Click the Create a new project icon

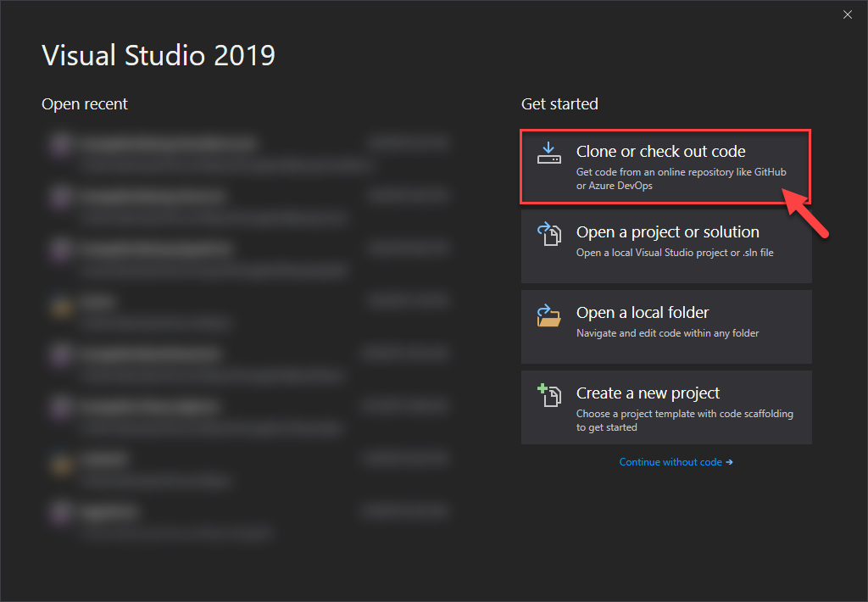click(549, 395)
